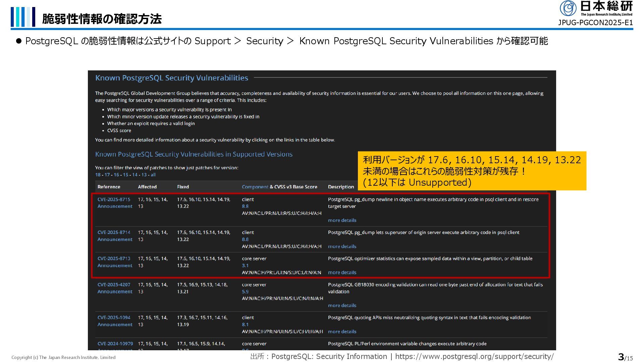Click the 8.8 CVSS score of CVE-2025-8714

(x=245, y=239)
